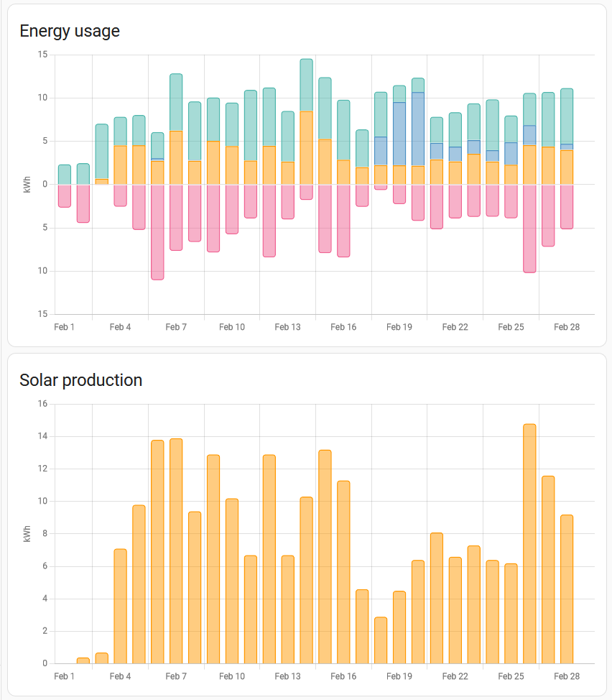612x700 pixels.
Task: Select the Feb 7 solar production bar
Action: point(176,551)
